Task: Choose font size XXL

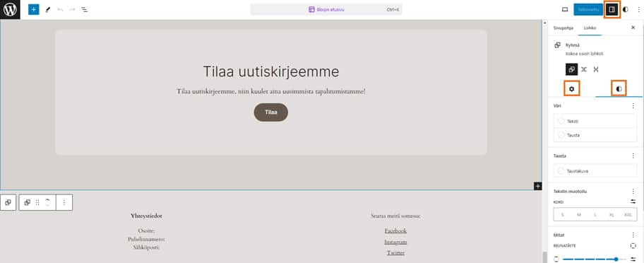Action: 628,215
